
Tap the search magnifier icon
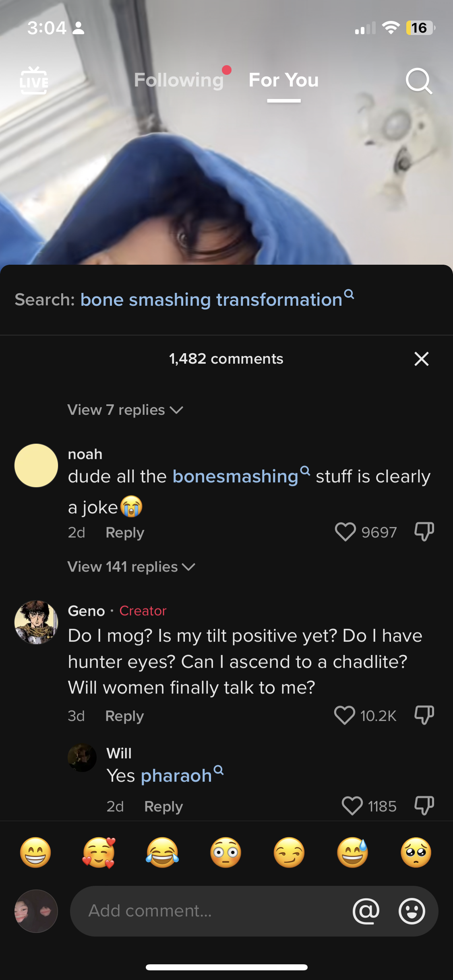[x=419, y=81]
